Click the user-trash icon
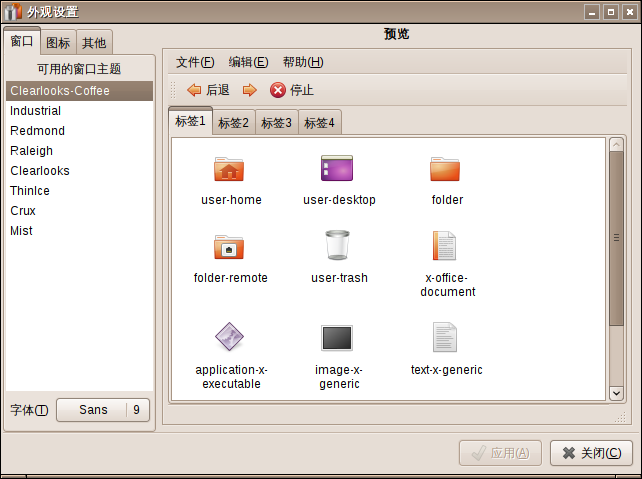 coord(337,245)
